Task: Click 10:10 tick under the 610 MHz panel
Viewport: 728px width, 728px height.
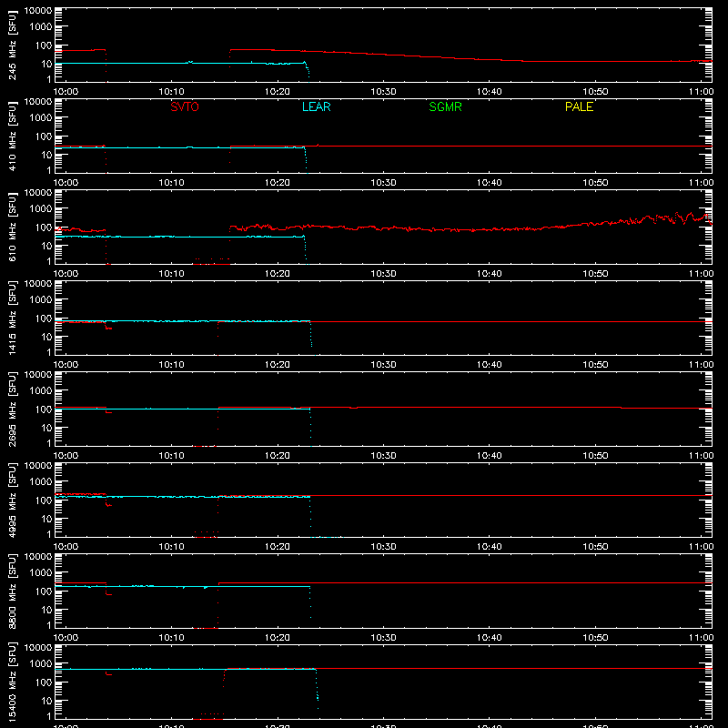Action: tap(171, 274)
